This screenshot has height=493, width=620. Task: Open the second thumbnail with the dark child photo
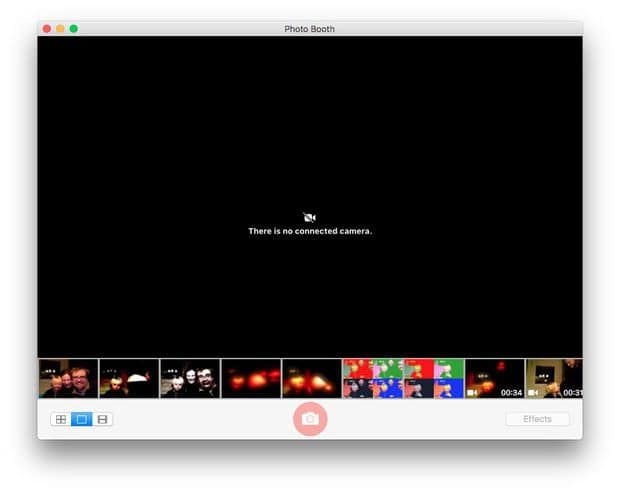[x=129, y=378]
